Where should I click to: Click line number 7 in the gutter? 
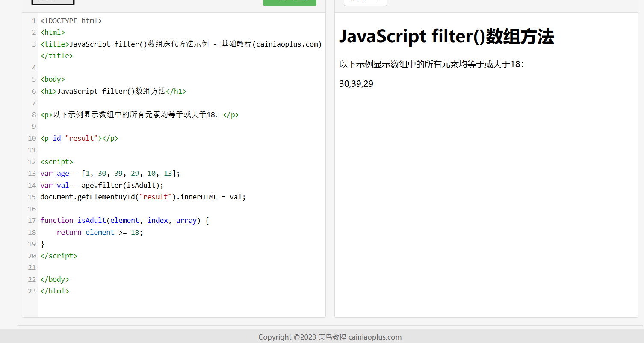34,103
